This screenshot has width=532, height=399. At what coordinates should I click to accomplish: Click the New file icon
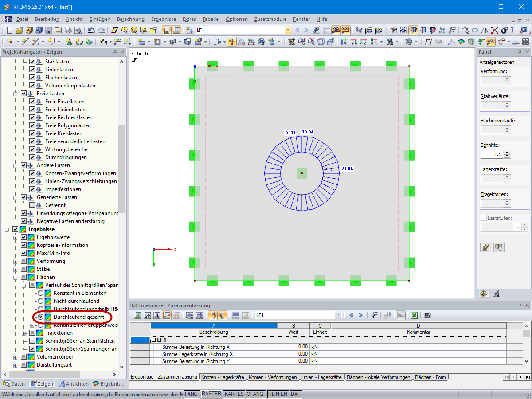click(10, 30)
